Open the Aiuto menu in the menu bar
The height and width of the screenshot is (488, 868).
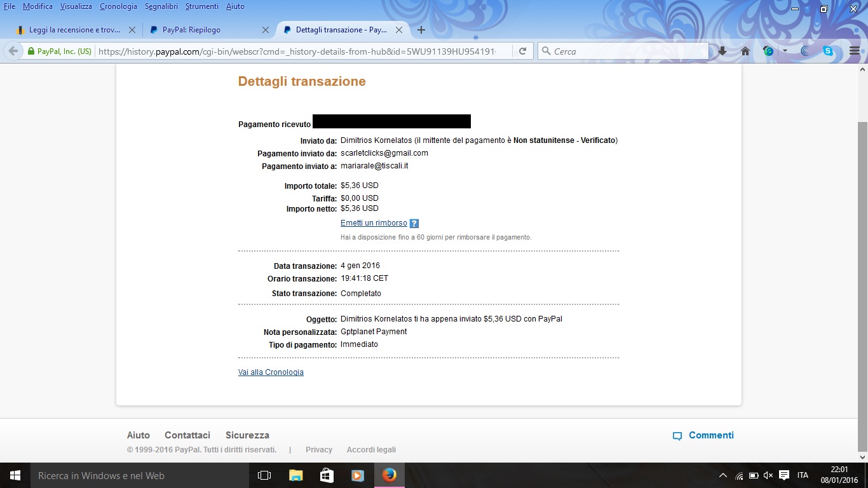235,6
